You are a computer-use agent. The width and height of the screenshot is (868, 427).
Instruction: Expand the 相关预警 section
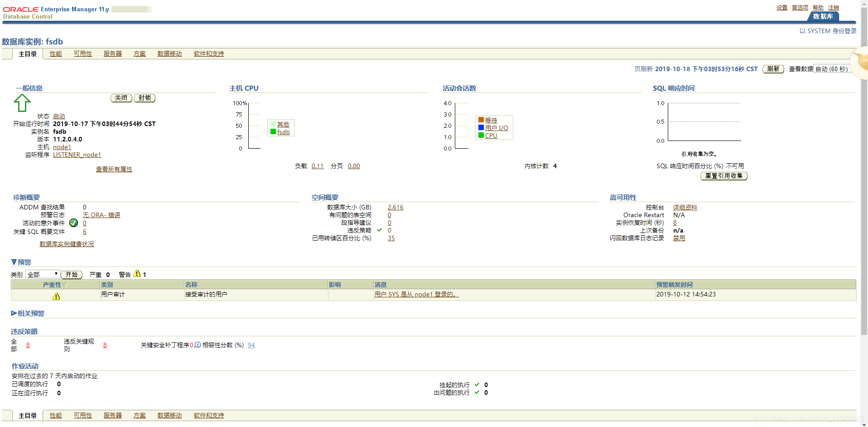(14, 313)
